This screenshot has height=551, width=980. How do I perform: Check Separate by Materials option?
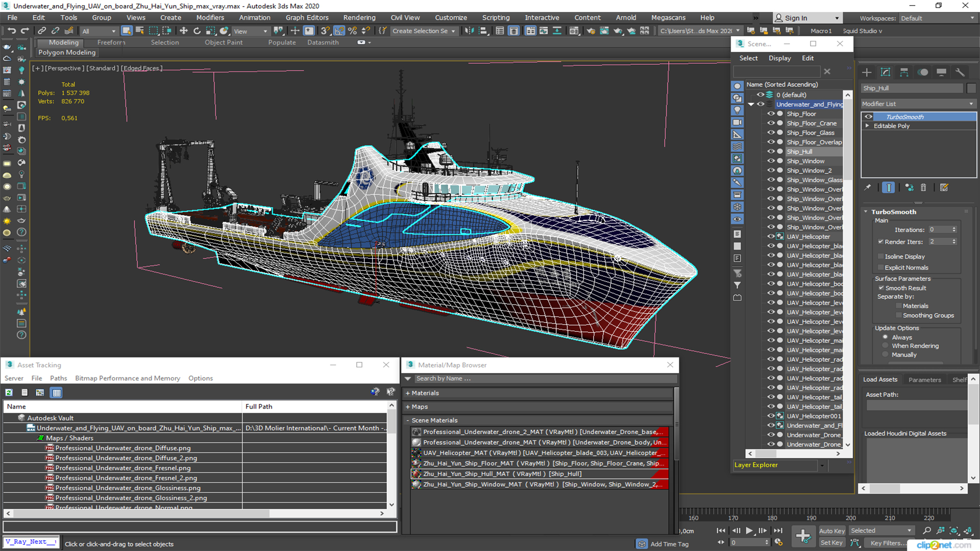[x=899, y=306]
